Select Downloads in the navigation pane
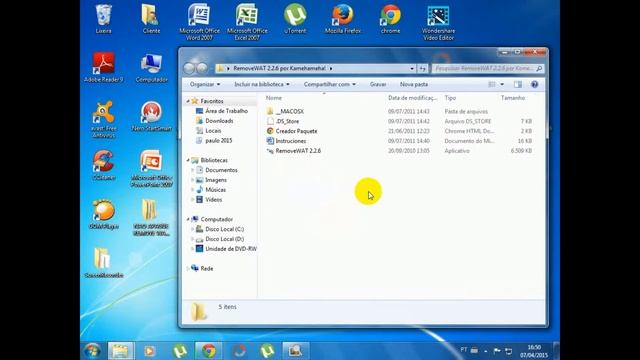Viewport: 640px width, 360px height. (215, 121)
